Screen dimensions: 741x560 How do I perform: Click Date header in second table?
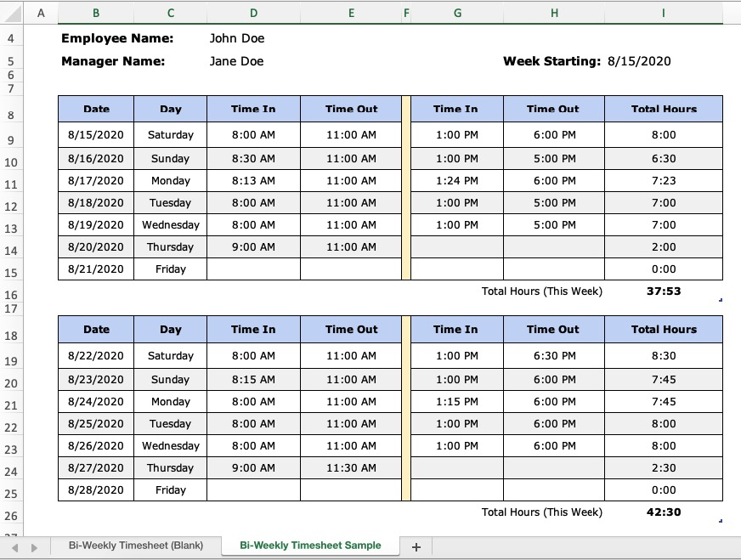click(x=96, y=330)
